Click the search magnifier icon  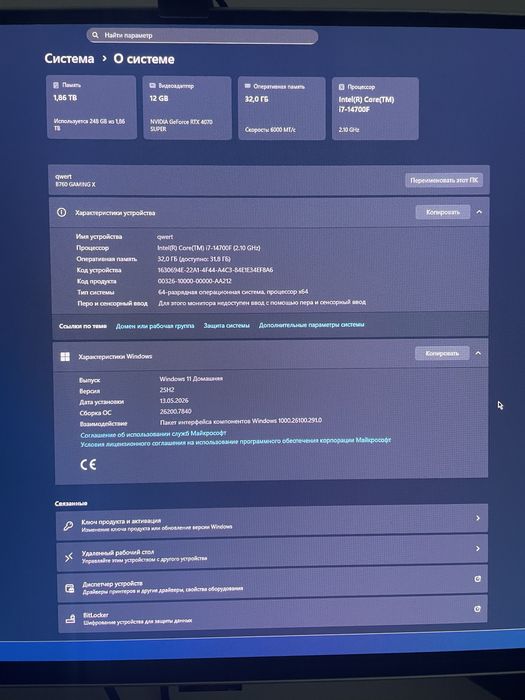pos(95,35)
